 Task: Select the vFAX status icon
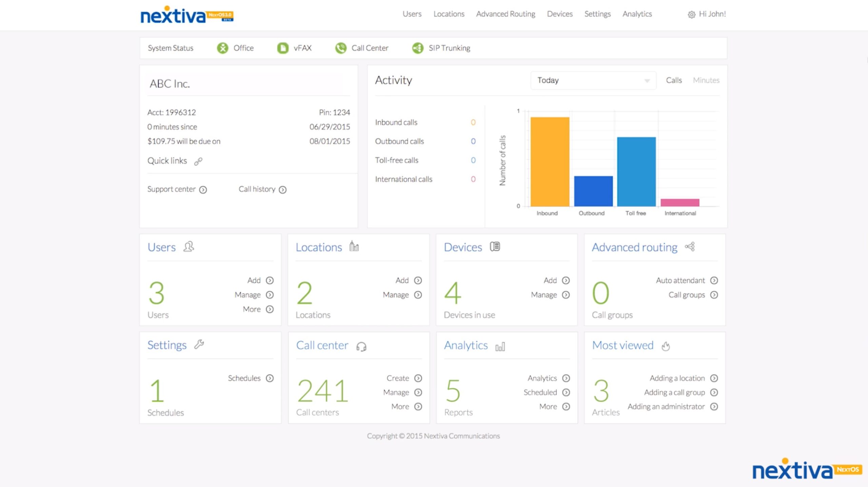(x=283, y=48)
